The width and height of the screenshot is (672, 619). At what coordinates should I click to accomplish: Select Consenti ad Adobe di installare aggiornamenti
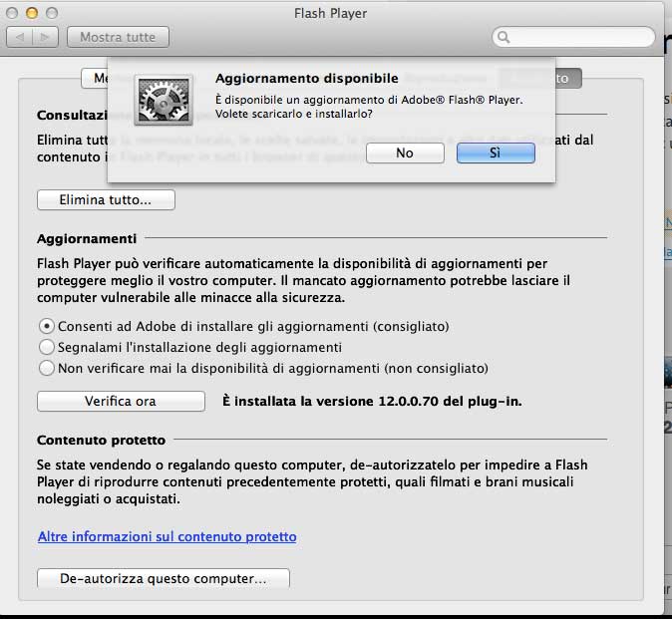tap(244, 326)
